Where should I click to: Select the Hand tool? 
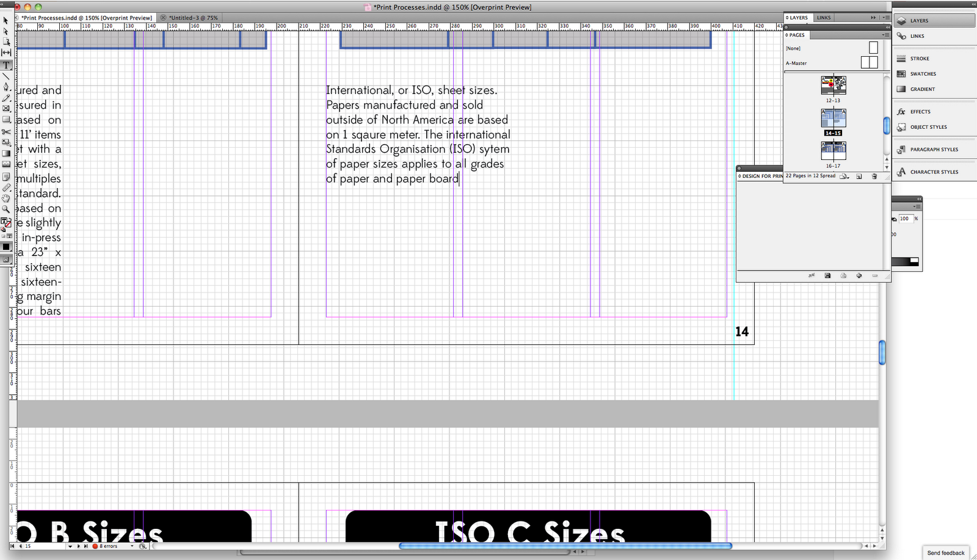[6, 198]
